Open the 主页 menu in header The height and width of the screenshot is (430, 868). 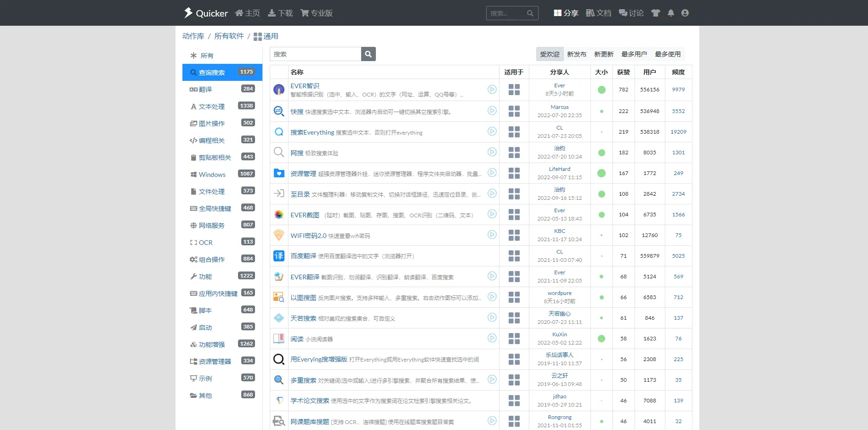247,13
